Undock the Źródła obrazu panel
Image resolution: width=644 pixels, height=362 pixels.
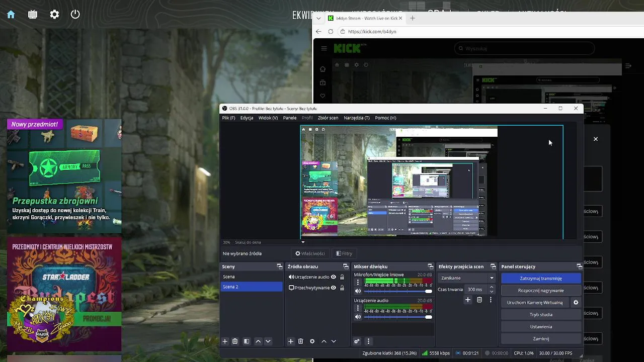coord(346,266)
